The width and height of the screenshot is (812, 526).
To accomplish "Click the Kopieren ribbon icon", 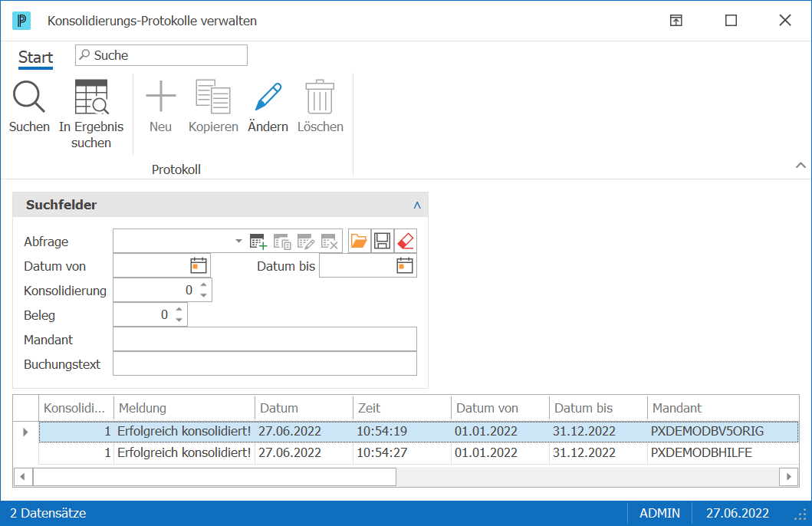I will pos(213,97).
